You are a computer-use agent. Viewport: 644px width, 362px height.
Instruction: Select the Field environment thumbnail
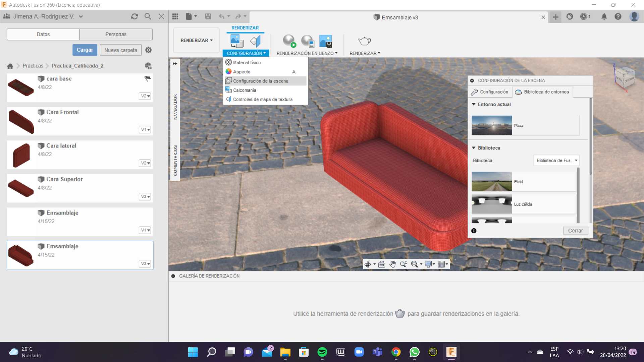[492, 181]
